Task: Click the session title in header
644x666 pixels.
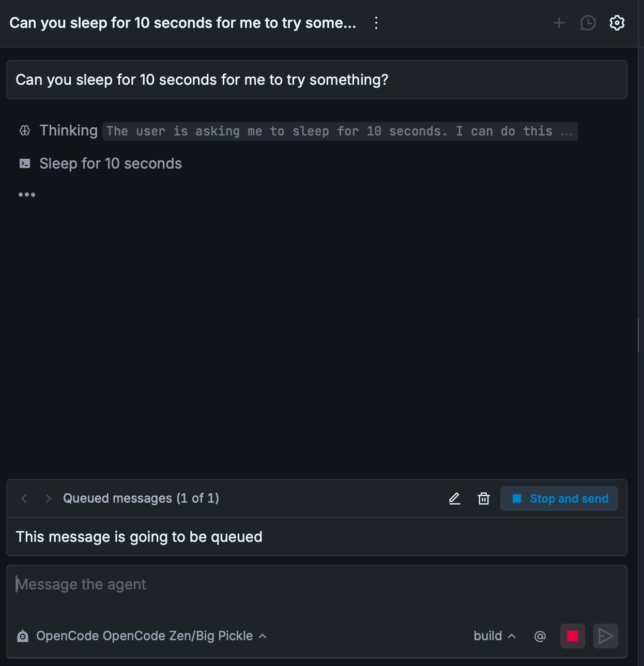Action: tap(182, 23)
